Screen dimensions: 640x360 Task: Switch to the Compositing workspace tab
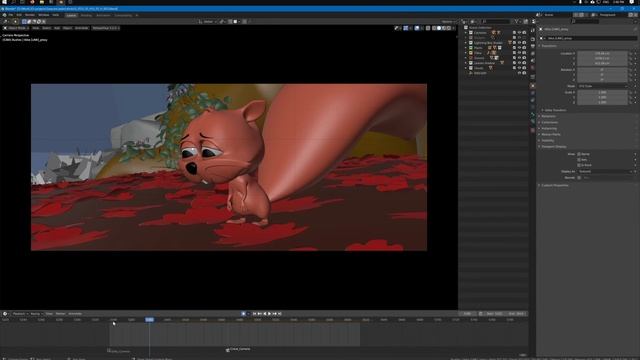coord(123,16)
